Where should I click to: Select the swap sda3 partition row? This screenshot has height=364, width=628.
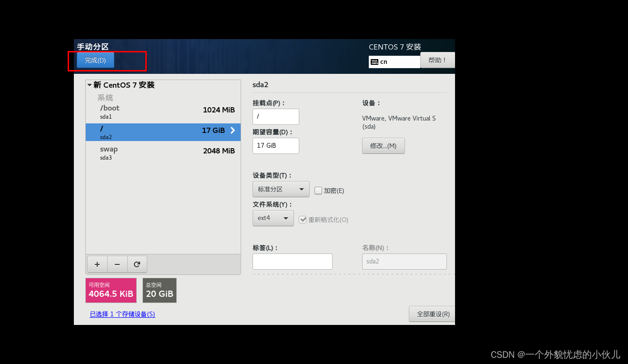(163, 152)
